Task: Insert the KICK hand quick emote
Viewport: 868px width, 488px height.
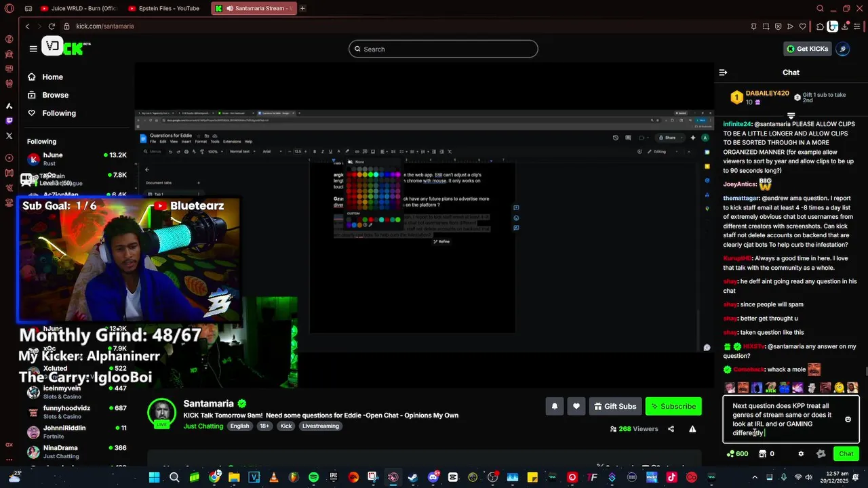Action: (770, 388)
